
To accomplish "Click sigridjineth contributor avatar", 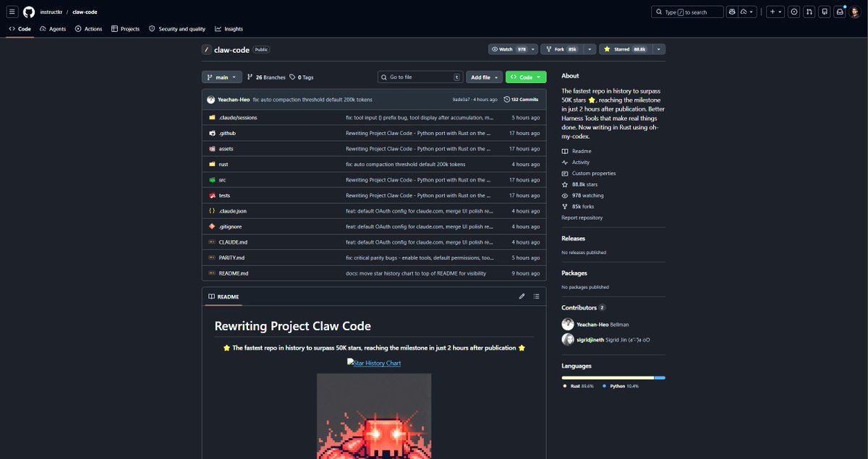I will (568, 339).
